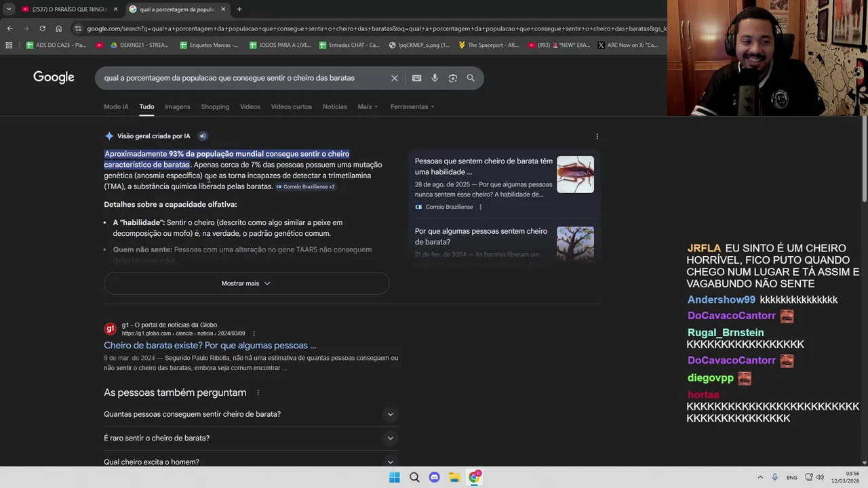
Task: Open g1 result Cheiro de barata existe
Action: coord(210,345)
